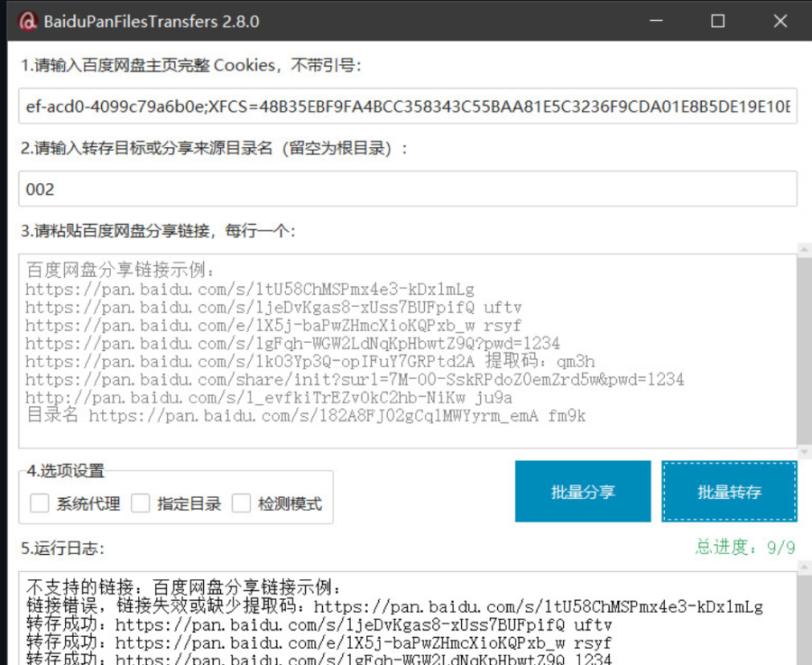This screenshot has height=665, width=812.
Task: Click example link ending ?pwd=1234 with 1gFqh
Action: 292,344
